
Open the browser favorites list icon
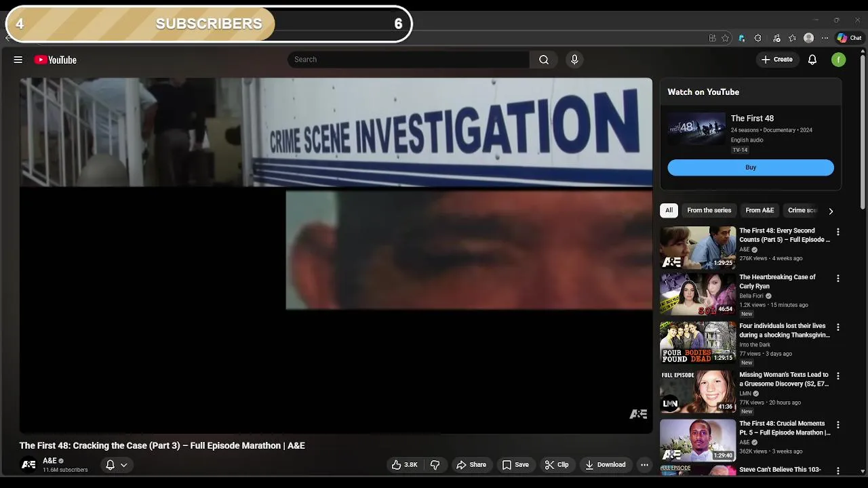point(792,38)
